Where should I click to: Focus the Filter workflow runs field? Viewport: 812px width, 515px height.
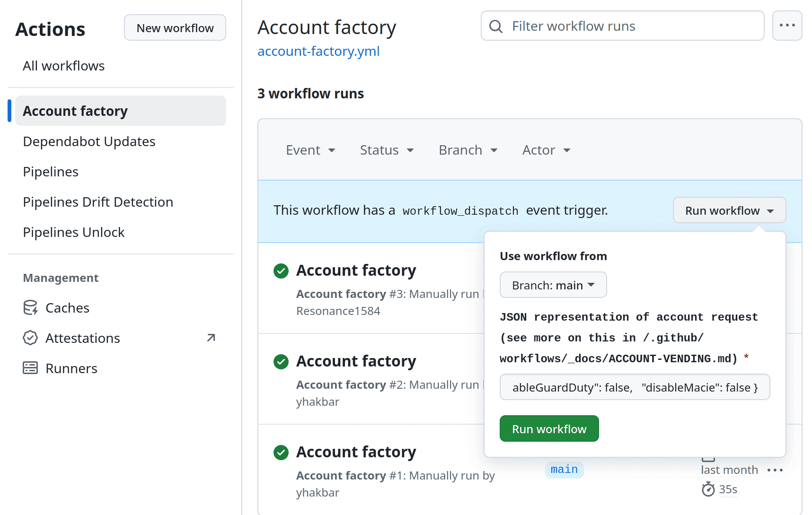click(x=623, y=26)
